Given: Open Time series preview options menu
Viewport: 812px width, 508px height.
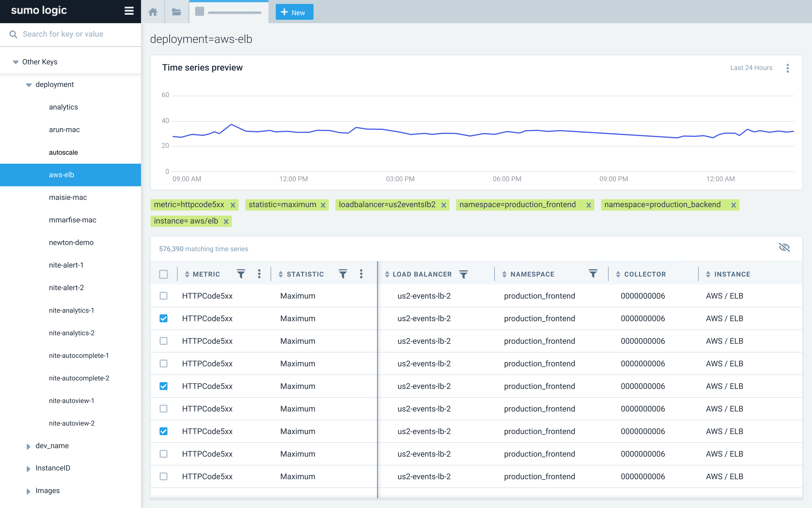Looking at the screenshot, I should pyautogui.click(x=787, y=68).
